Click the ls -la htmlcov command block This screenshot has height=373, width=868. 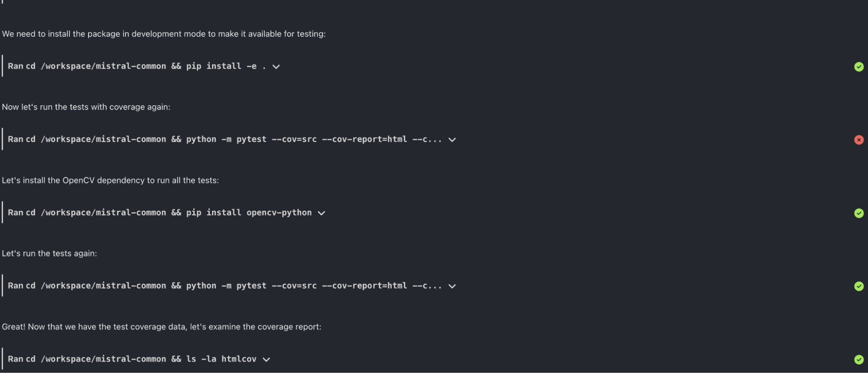tap(139, 359)
